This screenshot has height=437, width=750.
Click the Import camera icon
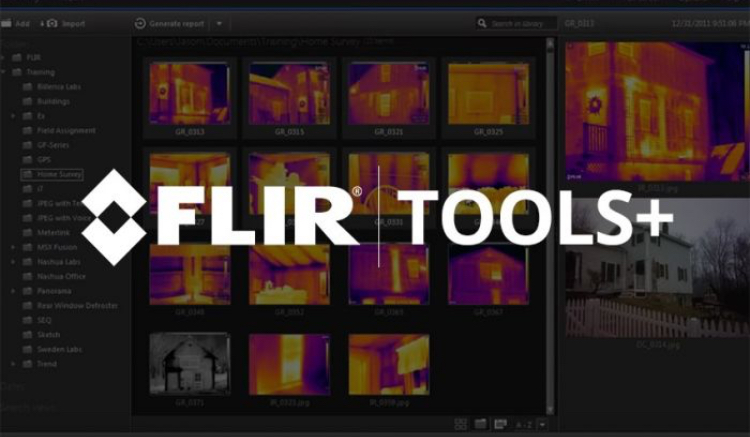pyautogui.click(x=52, y=23)
